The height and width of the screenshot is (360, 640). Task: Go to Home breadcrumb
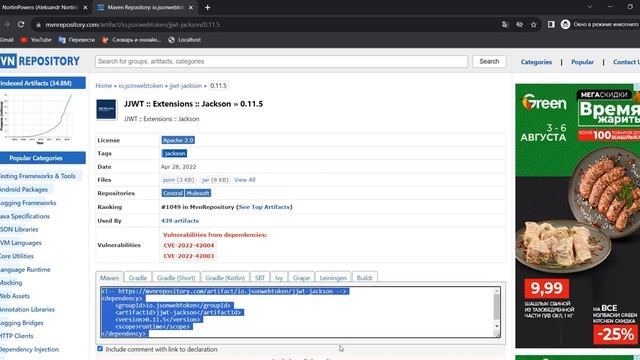click(x=104, y=86)
